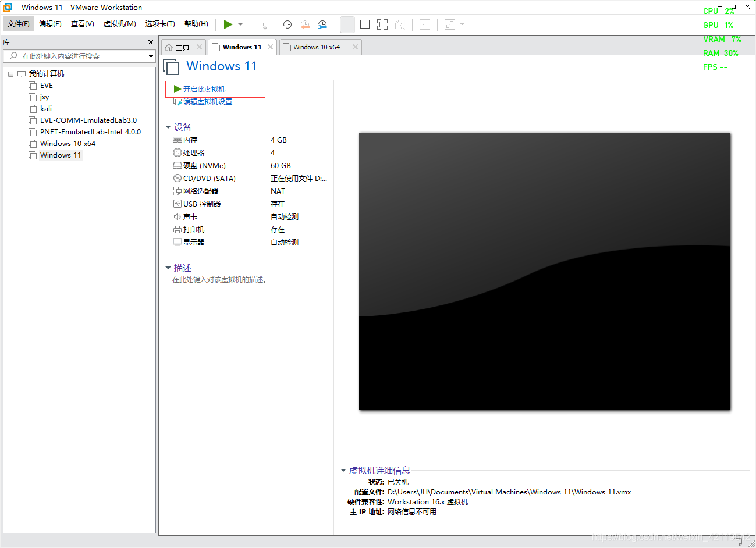Viewport: 756px width, 548px height.
Task: Collapse the 我的计算机 tree node
Action: click(10, 74)
